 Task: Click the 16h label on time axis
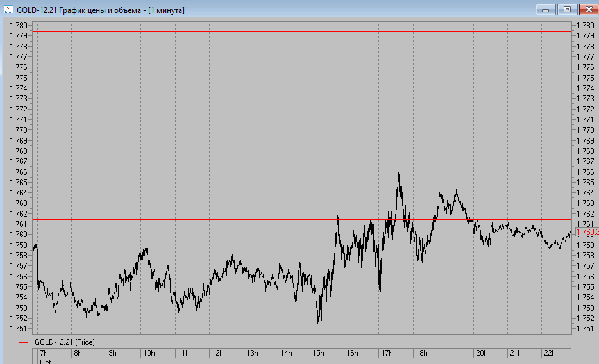point(352,353)
